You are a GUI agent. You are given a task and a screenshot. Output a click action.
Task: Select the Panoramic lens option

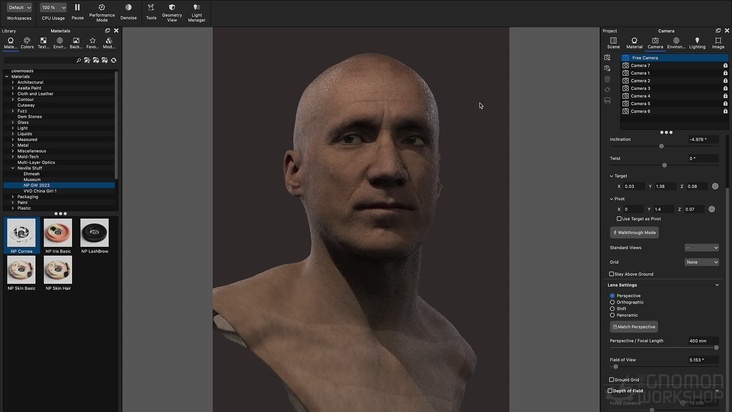[612, 315]
